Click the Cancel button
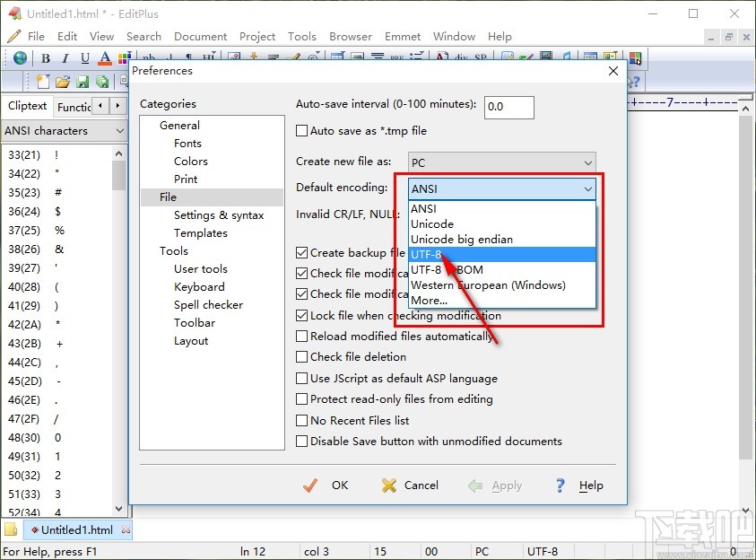Viewport: 756px width, 560px height. (x=410, y=486)
